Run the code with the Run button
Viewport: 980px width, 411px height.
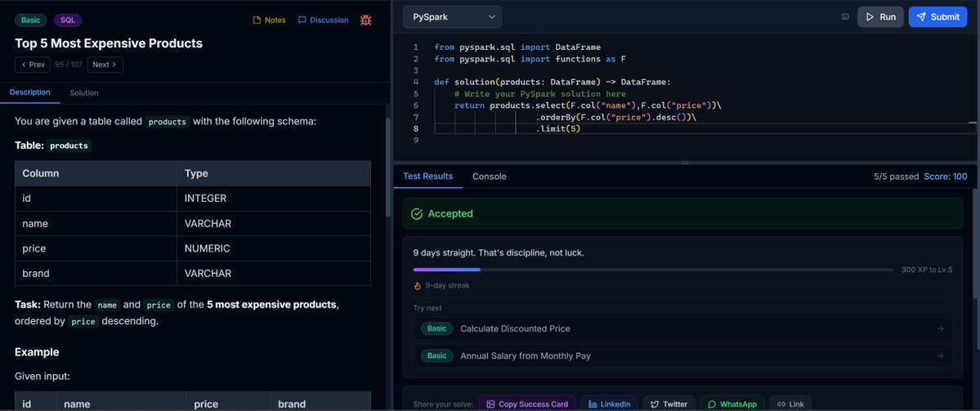880,17
